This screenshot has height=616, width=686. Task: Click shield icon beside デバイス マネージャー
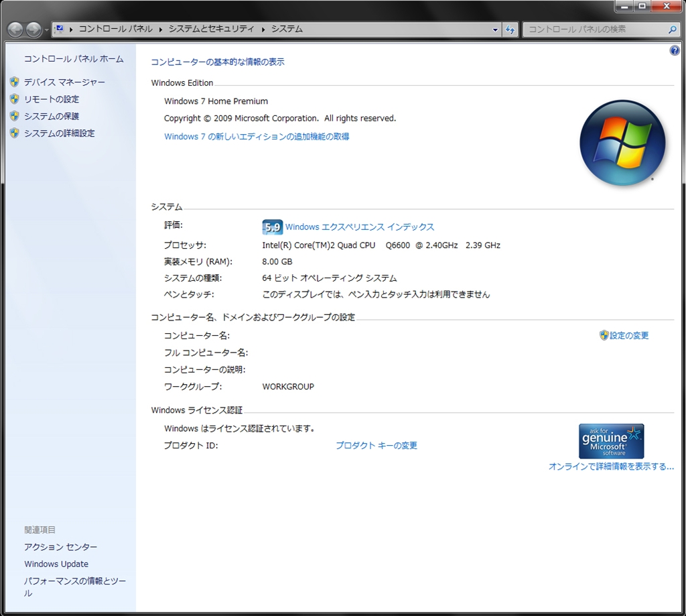pos(15,82)
